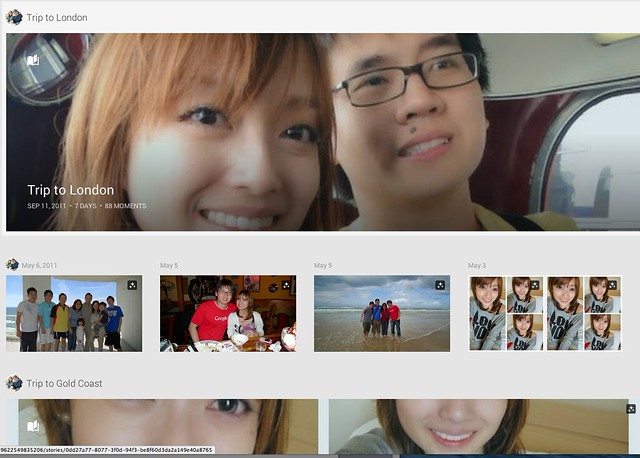Open the first May 5 date label
The image size is (640, 458).
coord(169,265)
